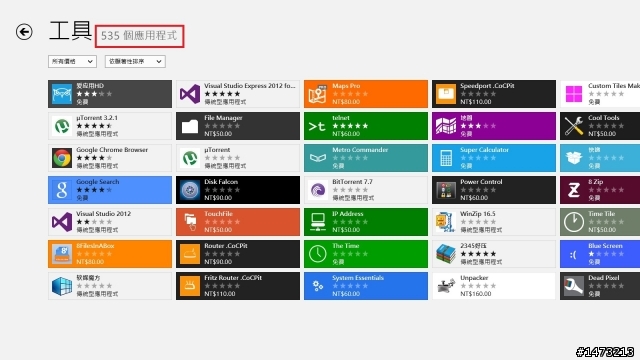Click the Dead Pixel app icon
This screenshot has height=360, width=640.
point(574,286)
